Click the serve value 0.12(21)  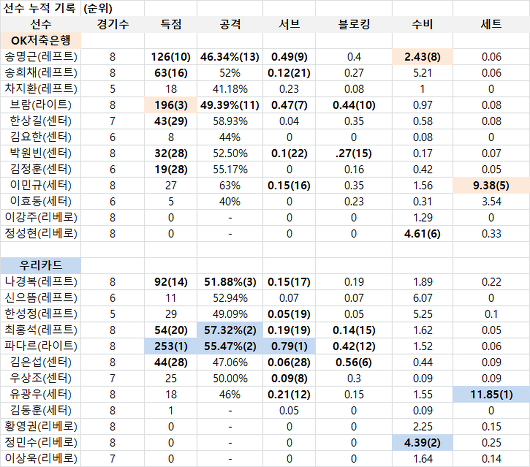click(289, 73)
